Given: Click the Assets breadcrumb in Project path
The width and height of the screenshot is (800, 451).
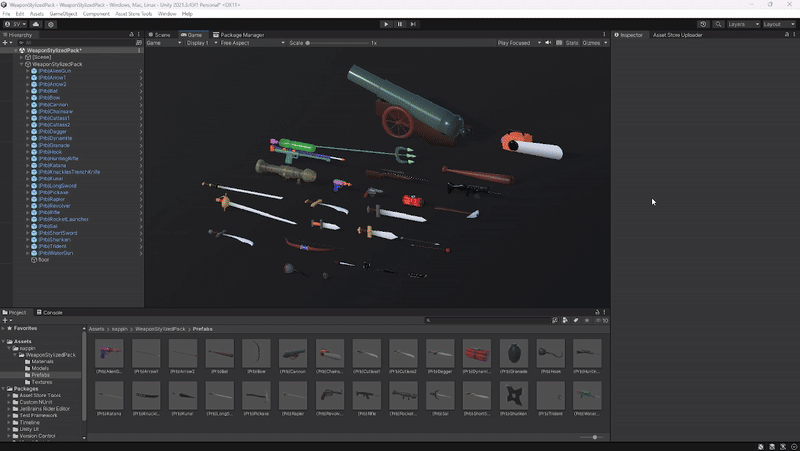Looking at the screenshot, I should click(96, 329).
